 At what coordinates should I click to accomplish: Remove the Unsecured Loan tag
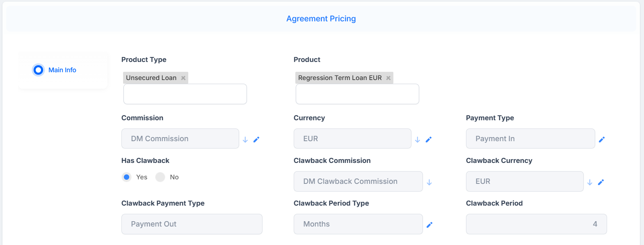pyautogui.click(x=183, y=78)
